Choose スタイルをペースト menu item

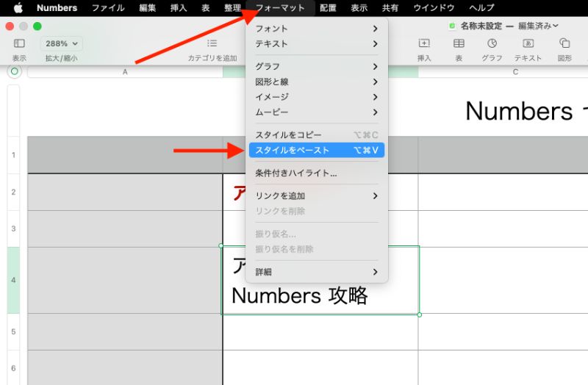[317, 150]
